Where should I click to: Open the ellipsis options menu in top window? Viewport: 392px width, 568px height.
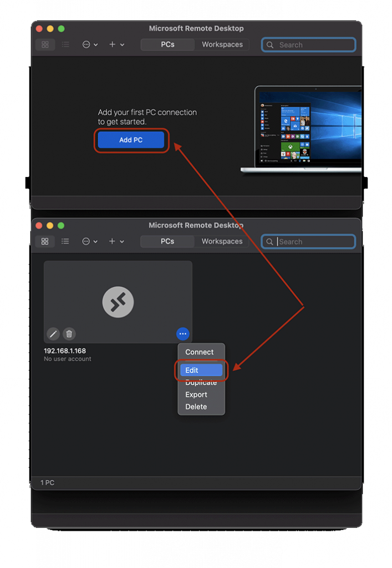coord(90,44)
